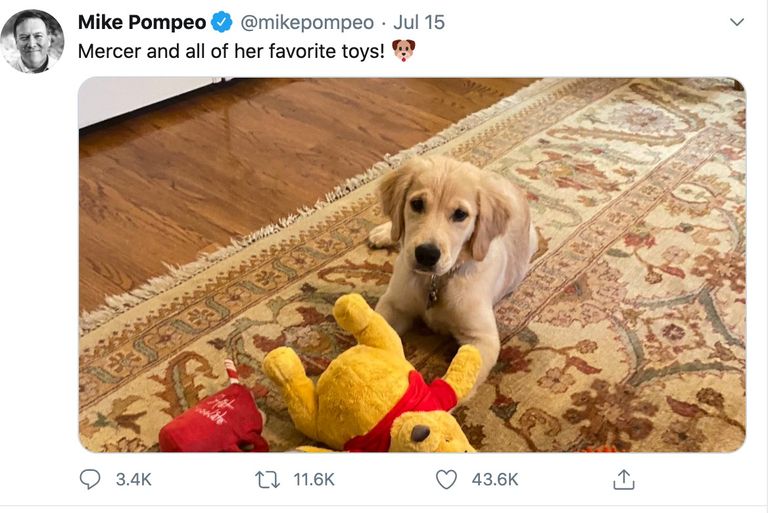Image resolution: width=768 pixels, height=513 pixels.
Task: Click the 3.4K reply count
Action: 133,479
